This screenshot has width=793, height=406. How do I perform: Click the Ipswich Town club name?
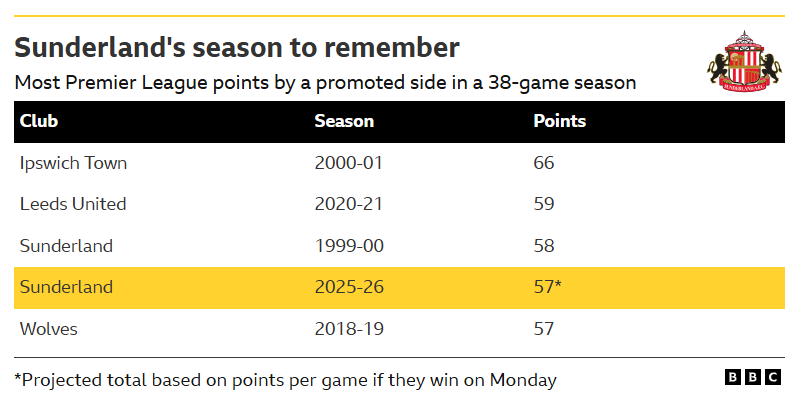73,162
